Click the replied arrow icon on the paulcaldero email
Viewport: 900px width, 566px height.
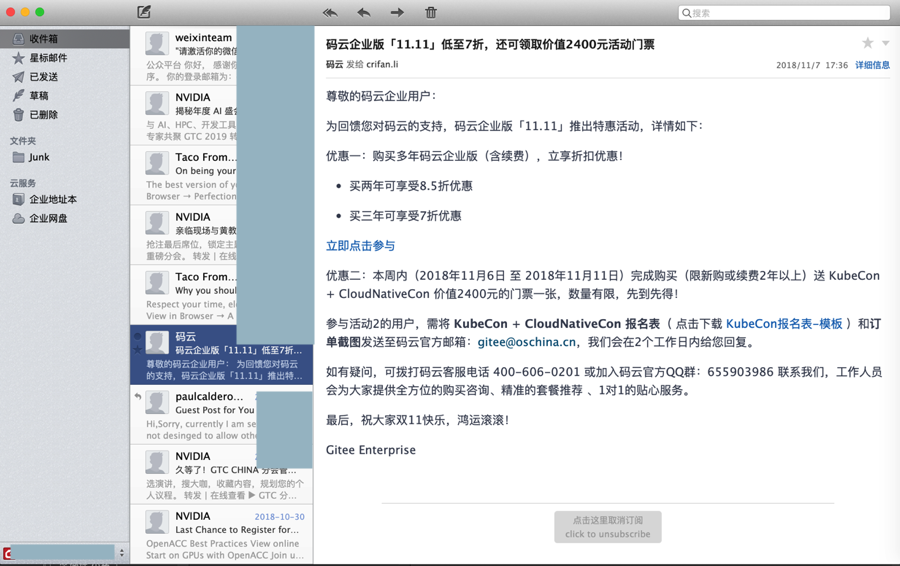(x=138, y=396)
